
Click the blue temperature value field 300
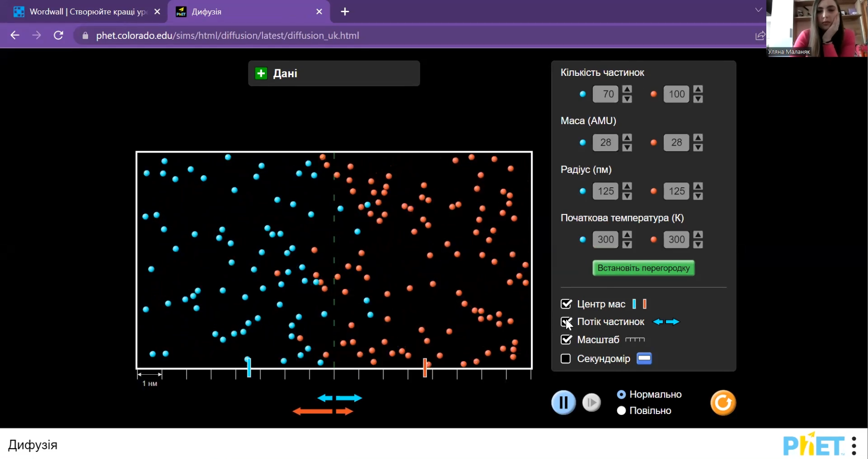click(x=606, y=239)
